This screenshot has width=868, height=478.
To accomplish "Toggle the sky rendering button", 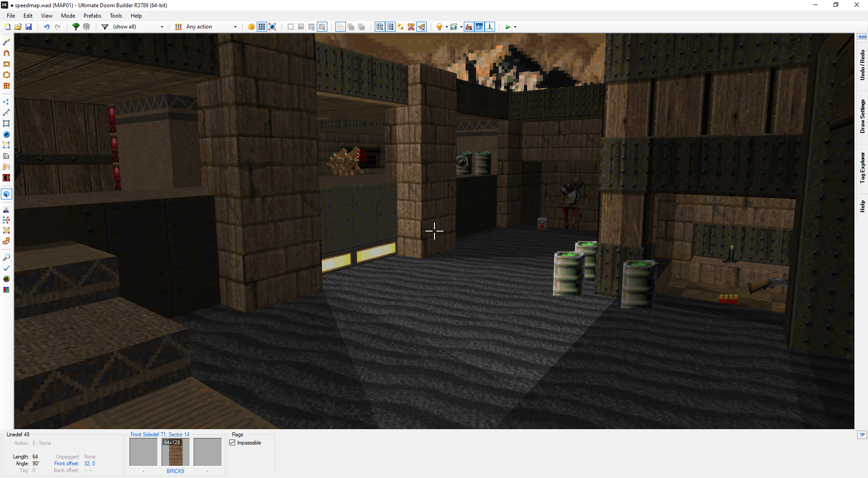I will (479, 27).
